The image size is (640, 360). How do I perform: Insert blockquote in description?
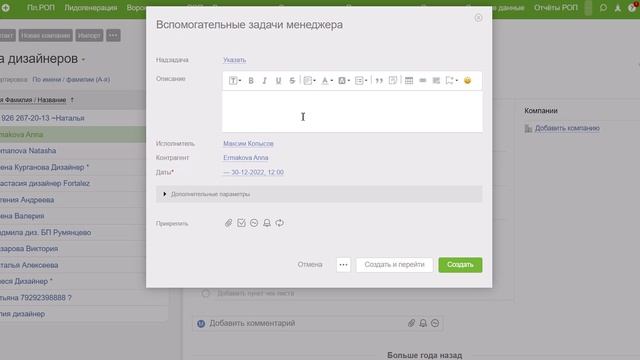379,80
